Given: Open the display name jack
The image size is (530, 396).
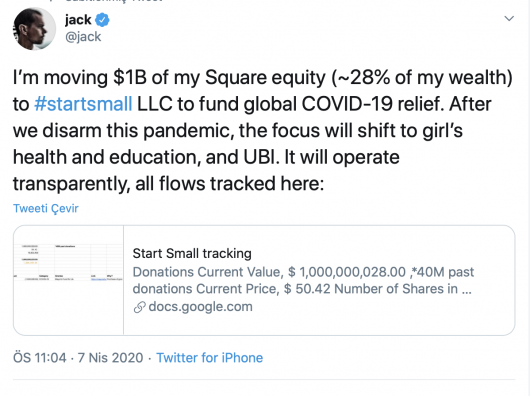Looking at the screenshot, I should [x=78, y=20].
